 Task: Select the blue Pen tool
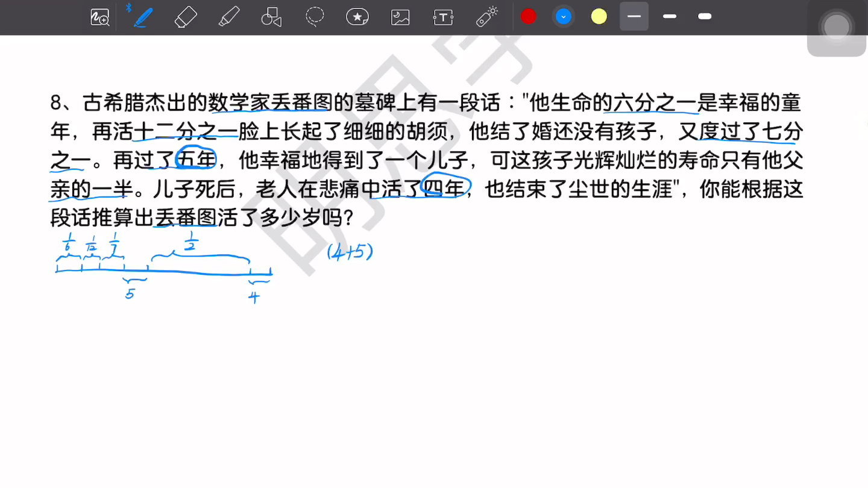143,17
